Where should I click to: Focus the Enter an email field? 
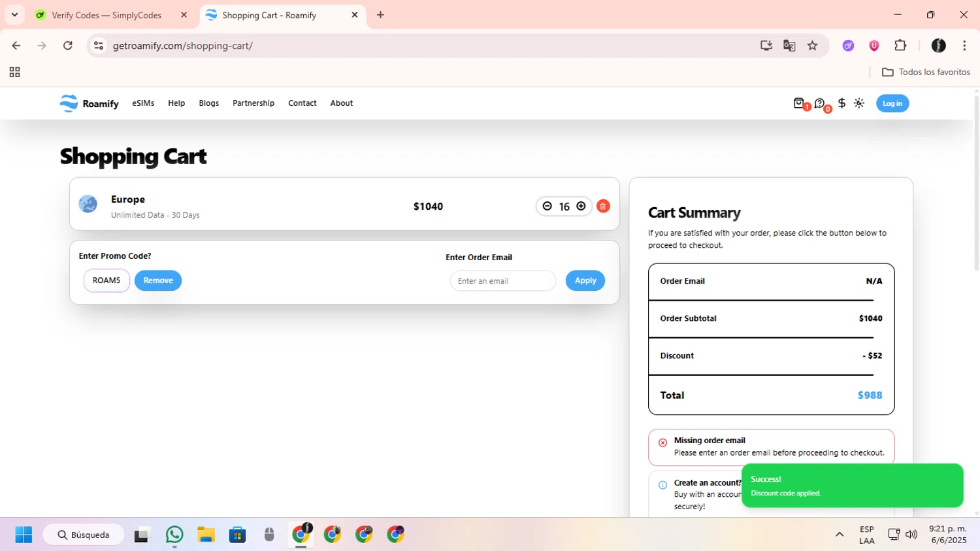(503, 281)
